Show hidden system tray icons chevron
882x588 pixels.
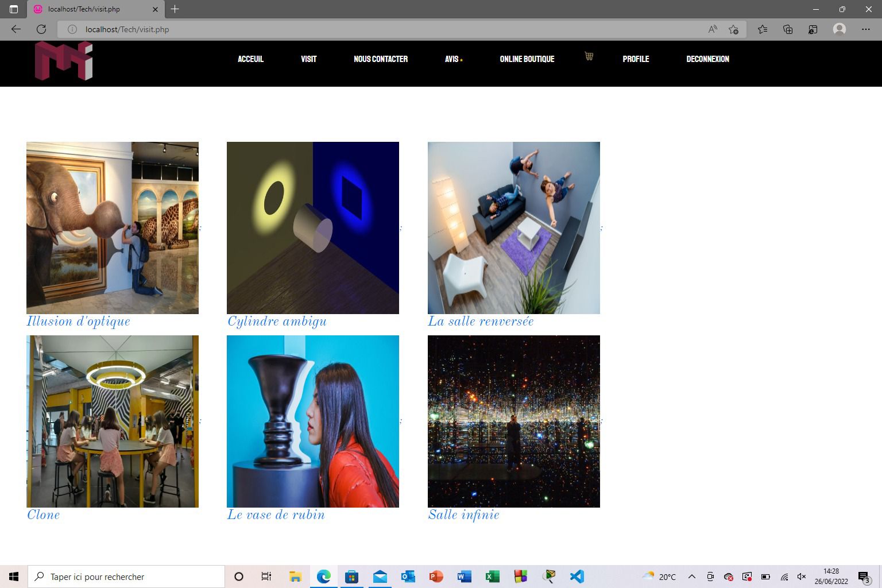tap(692, 577)
